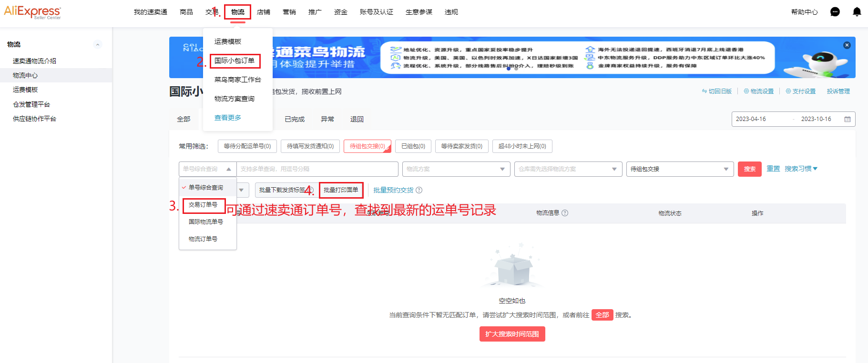Viewport: 868px width, 363px height.
Task: Open 营销 in top navigation
Action: (289, 12)
